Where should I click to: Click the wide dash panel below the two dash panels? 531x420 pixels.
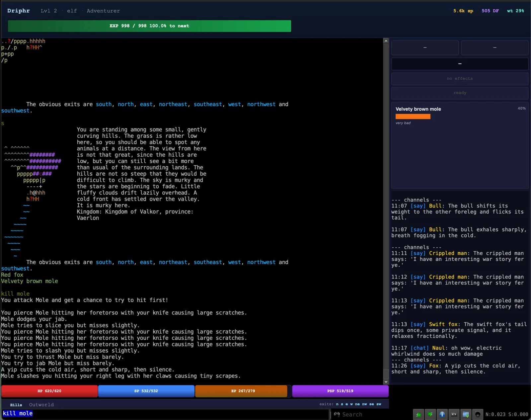click(460, 64)
